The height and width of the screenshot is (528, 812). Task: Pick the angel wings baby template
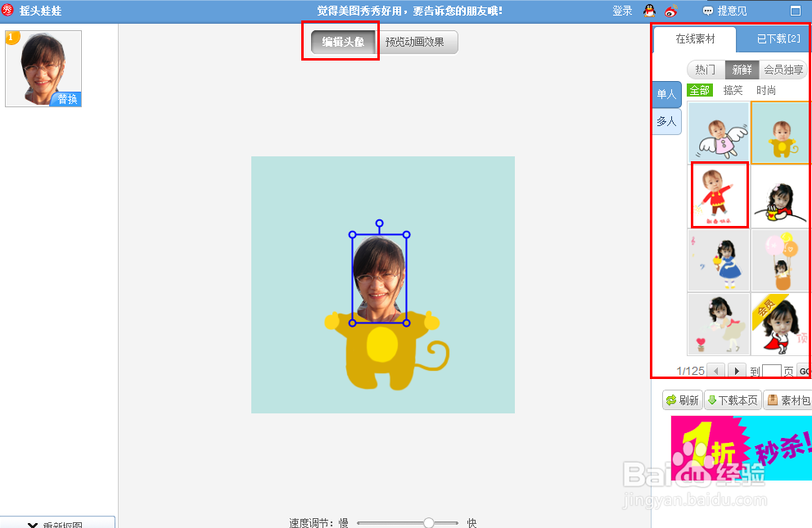point(719,132)
